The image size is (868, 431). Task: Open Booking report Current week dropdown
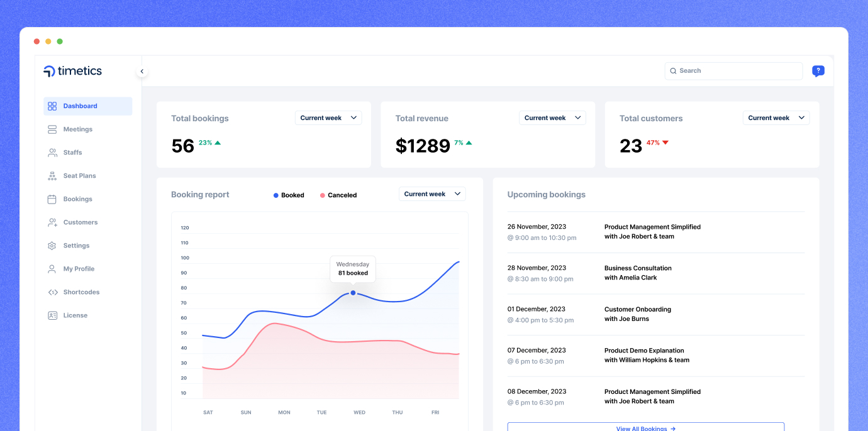[432, 194]
